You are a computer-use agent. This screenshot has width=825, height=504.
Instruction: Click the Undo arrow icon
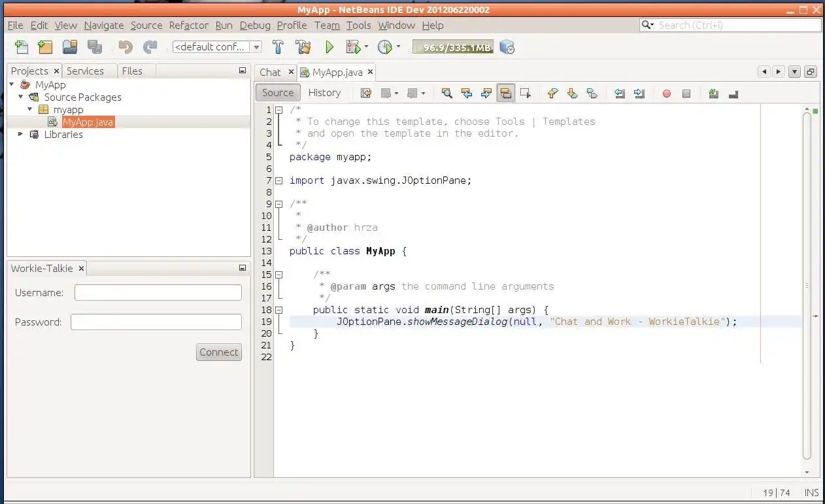[126, 47]
